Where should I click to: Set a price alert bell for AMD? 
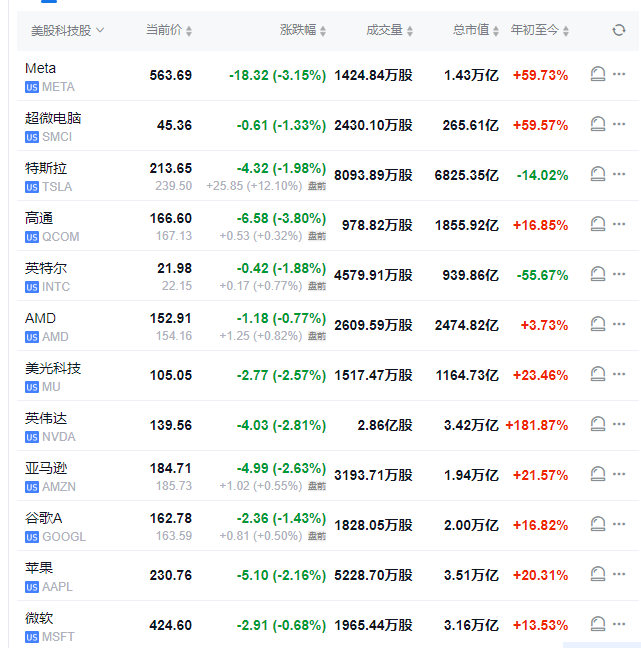pyautogui.click(x=598, y=324)
